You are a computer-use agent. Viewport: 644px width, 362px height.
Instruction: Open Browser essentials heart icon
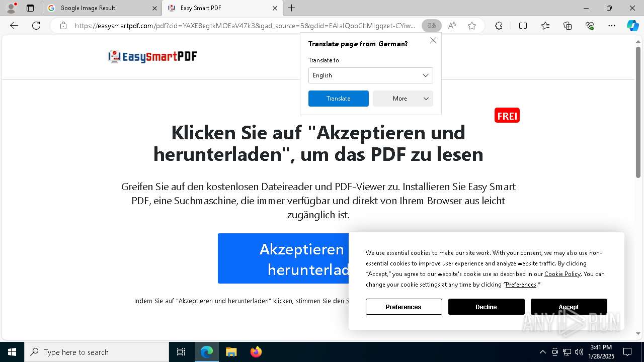coord(590,26)
